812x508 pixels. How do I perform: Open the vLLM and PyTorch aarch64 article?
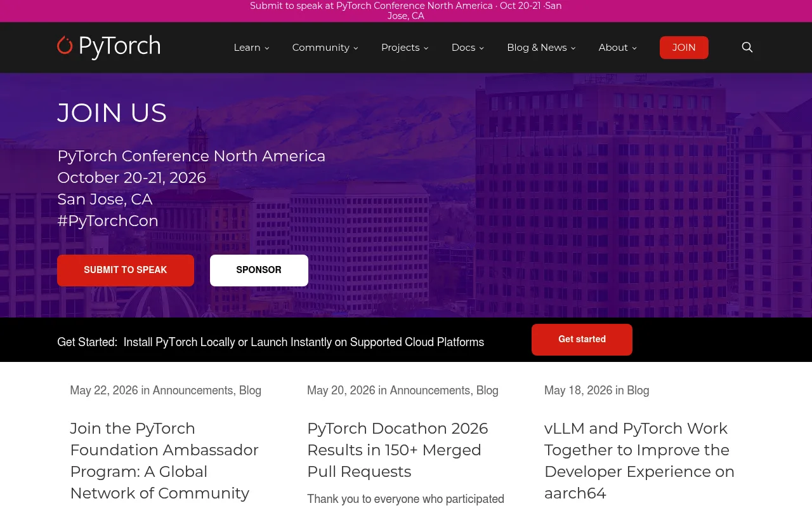click(639, 461)
